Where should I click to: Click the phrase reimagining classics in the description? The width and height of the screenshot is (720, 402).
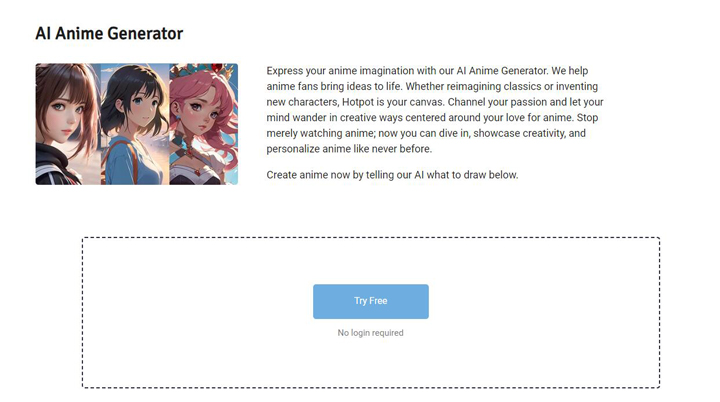tap(494, 86)
